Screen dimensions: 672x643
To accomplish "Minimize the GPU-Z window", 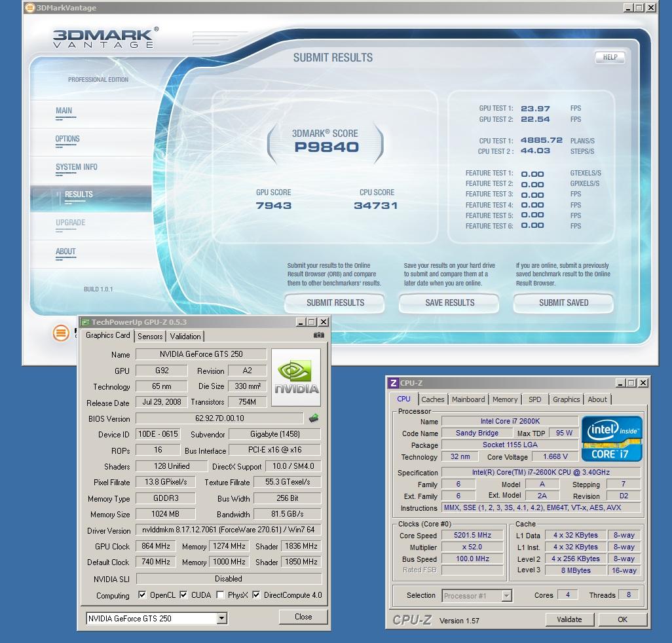I will [x=301, y=322].
